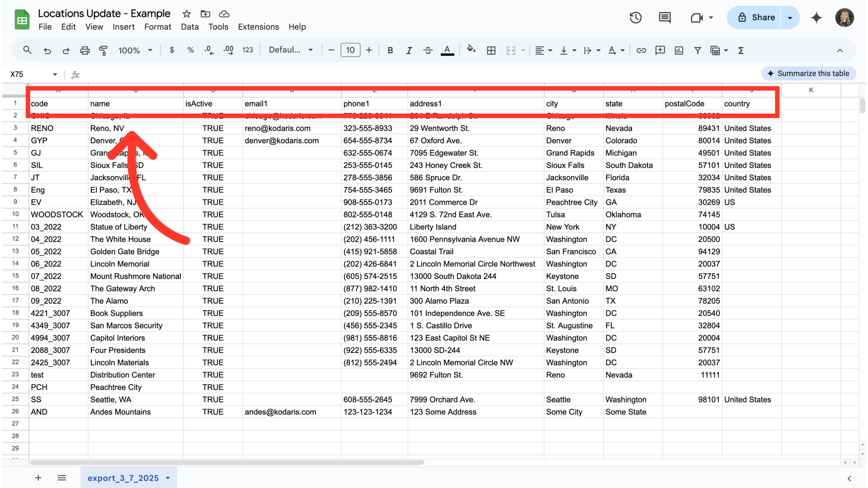
Task: Click Summarize this table button
Action: pos(808,74)
